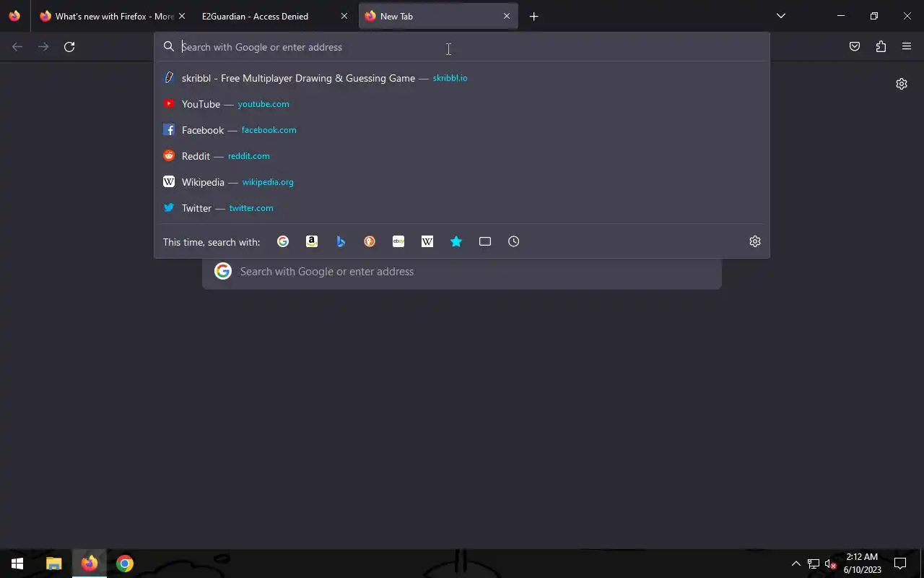Open Reddit suggestion
This screenshot has height=578, width=924.
tap(462, 156)
